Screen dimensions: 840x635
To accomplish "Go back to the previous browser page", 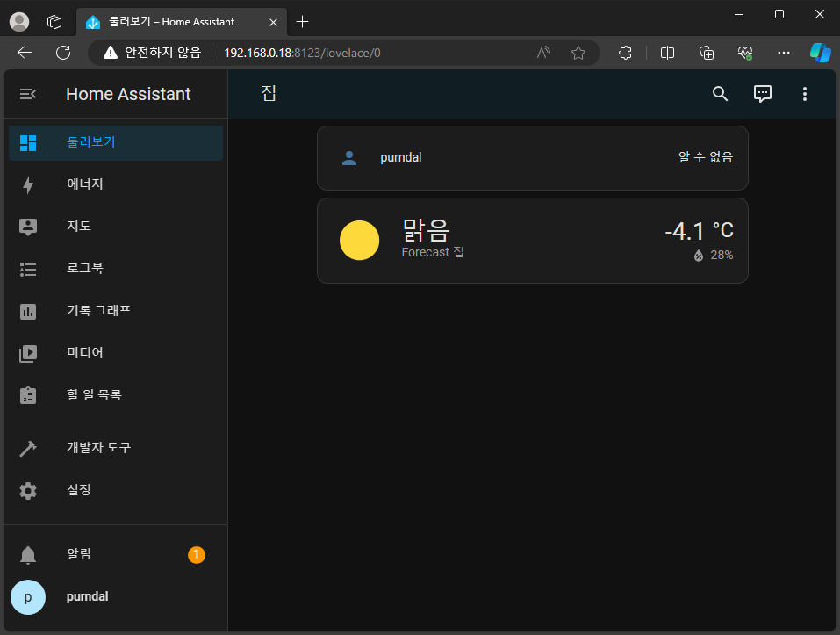I will (25, 53).
